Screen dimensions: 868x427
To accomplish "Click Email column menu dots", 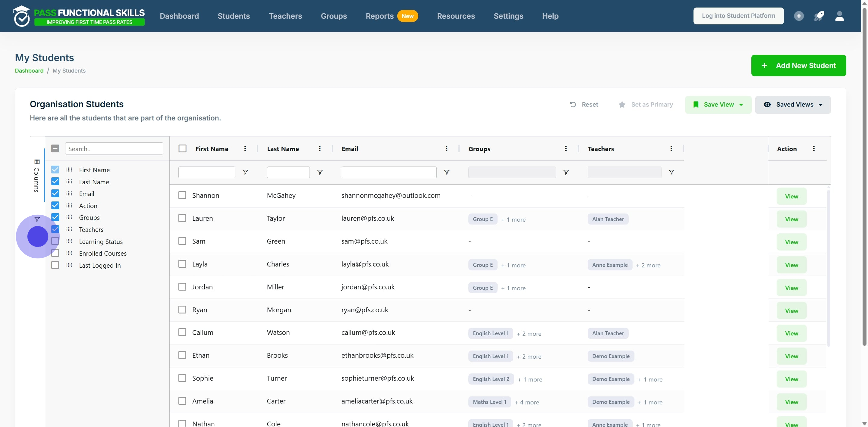I will tap(446, 148).
